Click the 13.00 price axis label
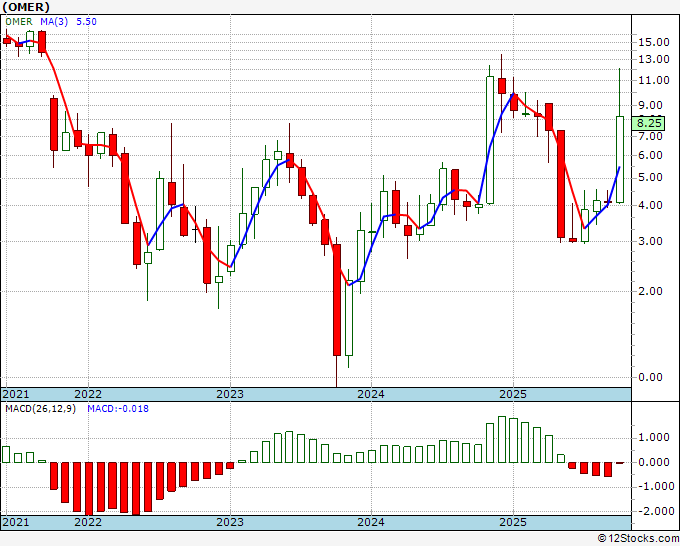The width and height of the screenshot is (680, 546). [x=654, y=59]
